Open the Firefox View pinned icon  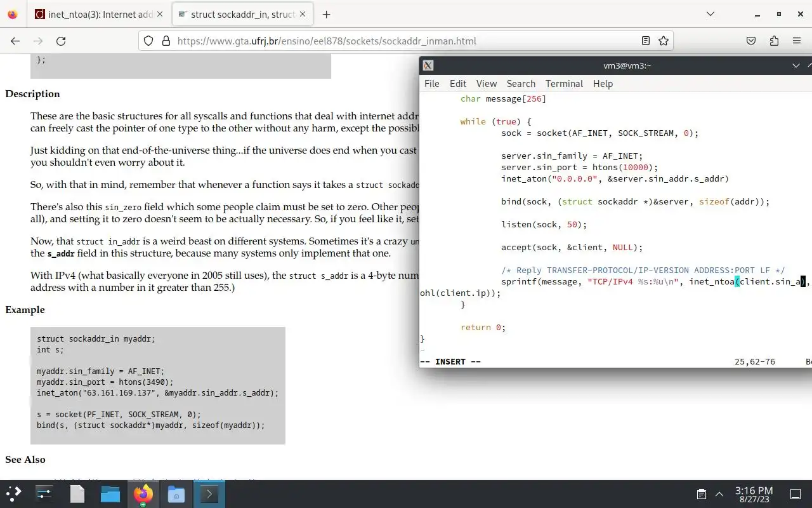pyautogui.click(x=13, y=14)
